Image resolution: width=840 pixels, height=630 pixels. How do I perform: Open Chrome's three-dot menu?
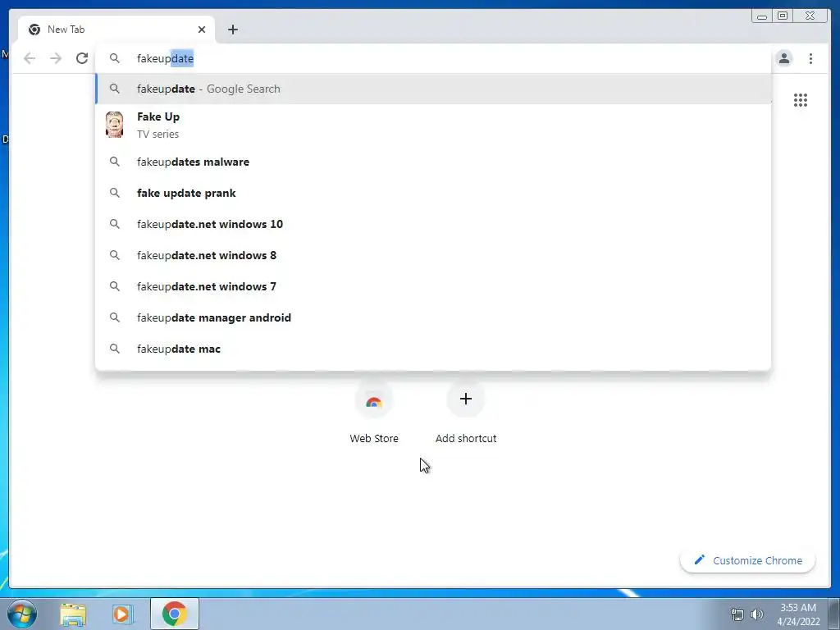tap(810, 58)
